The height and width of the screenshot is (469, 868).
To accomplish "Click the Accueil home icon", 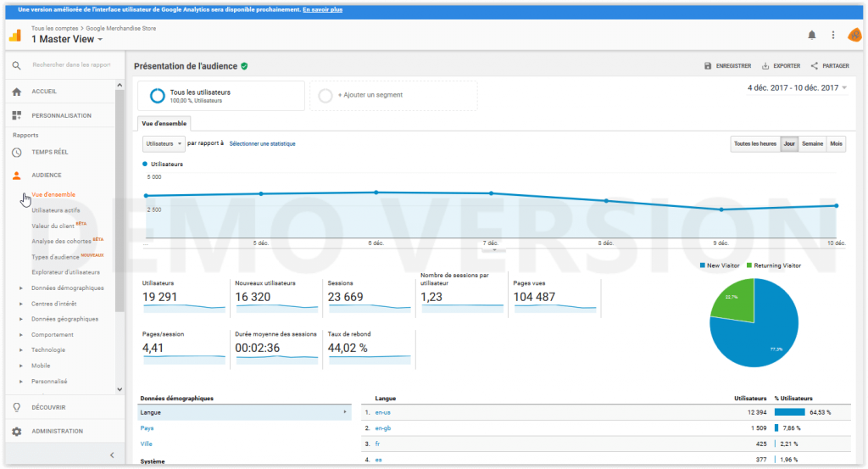I will click(17, 92).
